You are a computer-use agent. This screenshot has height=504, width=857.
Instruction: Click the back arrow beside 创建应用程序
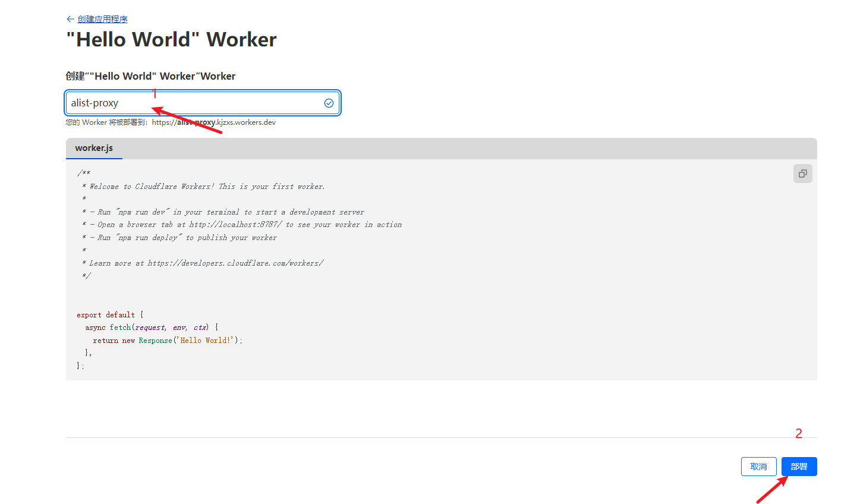[x=70, y=19]
